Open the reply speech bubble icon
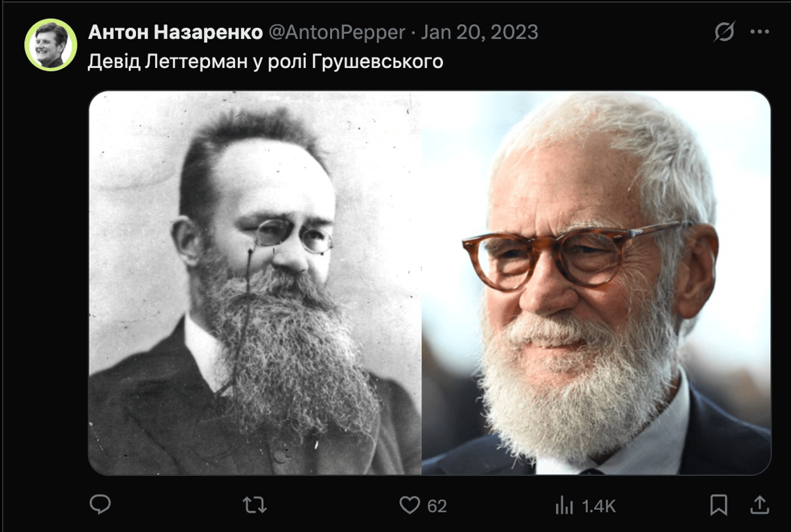The height and width of the screenshot is (532, 791). tap(100, 504)
